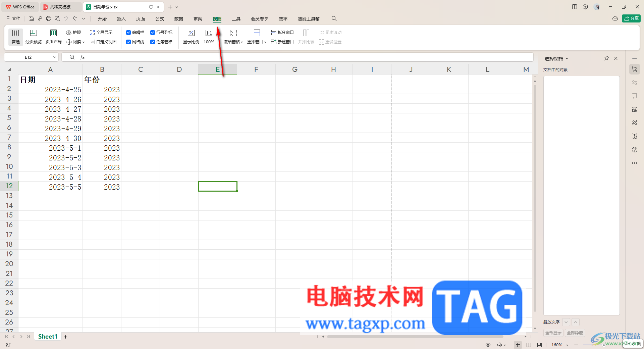Screen dimensions: 644x349
Task: Click 新建窗口 new window
Action: coord(282,42)
